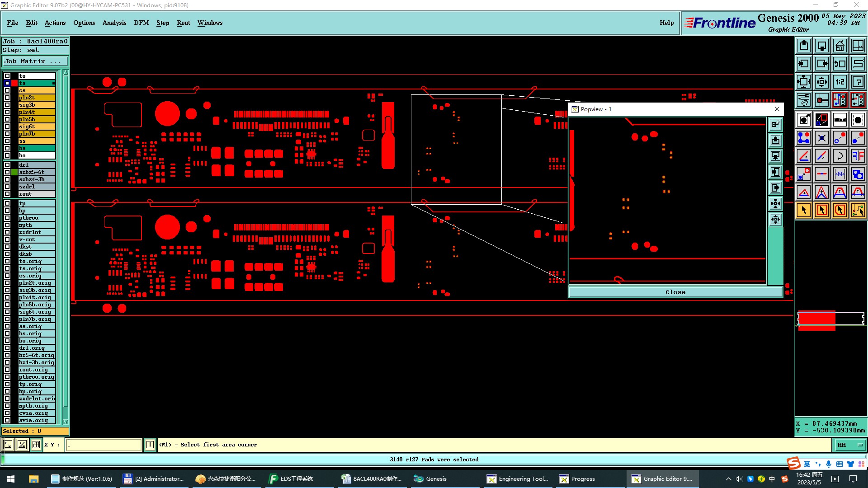
Task: Click Close in the Popview window
Action: pos(675,292)
